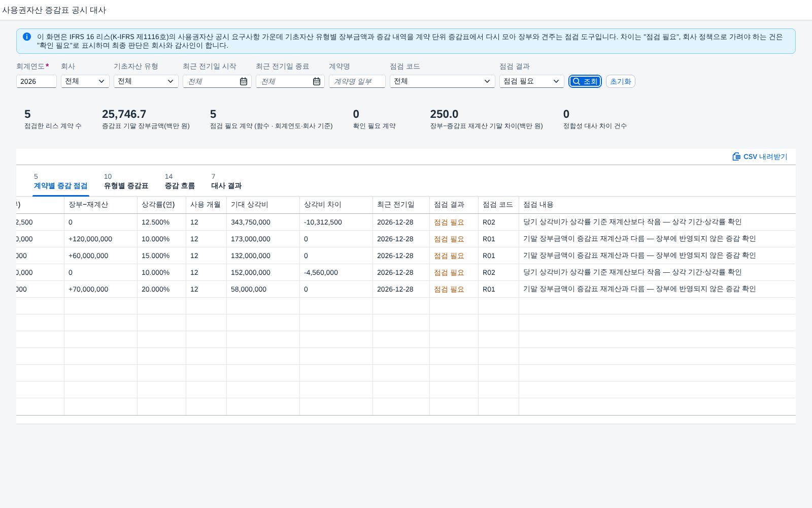
Task: Click the 조회 search button
Action: coord(585,81)
